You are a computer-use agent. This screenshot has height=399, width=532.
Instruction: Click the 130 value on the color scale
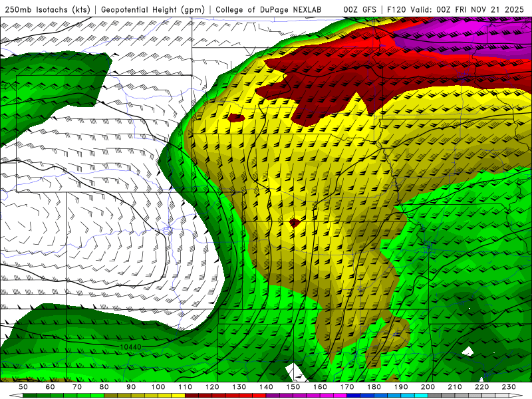point(239,387)
